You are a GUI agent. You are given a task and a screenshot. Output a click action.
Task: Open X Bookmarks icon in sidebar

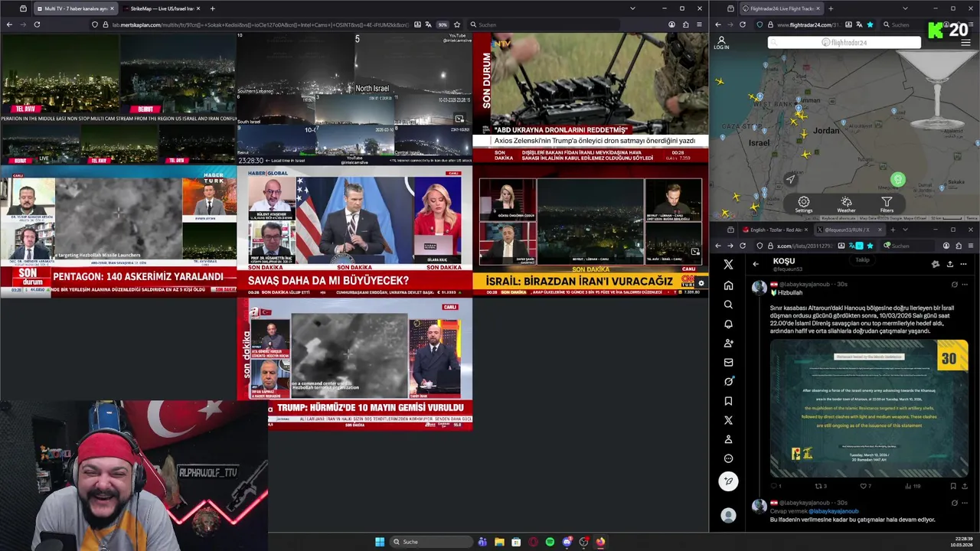tap(728, 401)
